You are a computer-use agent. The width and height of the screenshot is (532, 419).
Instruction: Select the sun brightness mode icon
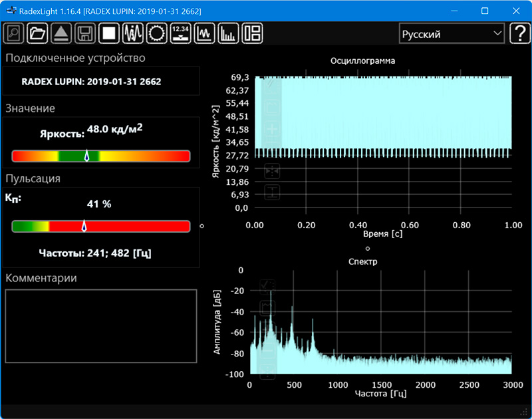[x=156, y=33]
